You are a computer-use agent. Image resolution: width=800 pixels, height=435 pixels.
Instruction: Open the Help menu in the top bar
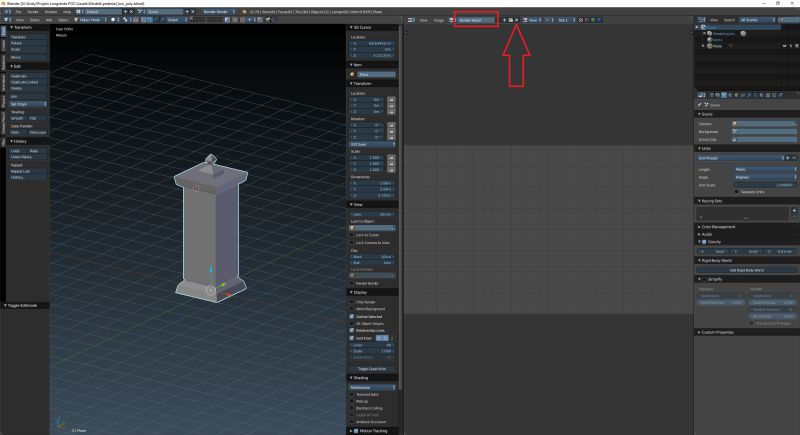click(67, 11)
